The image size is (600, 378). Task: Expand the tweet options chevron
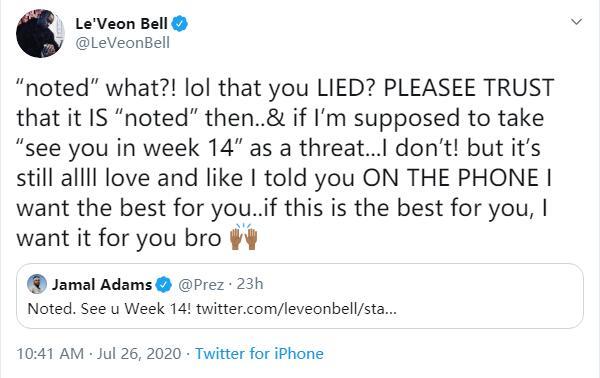[576, 22]
